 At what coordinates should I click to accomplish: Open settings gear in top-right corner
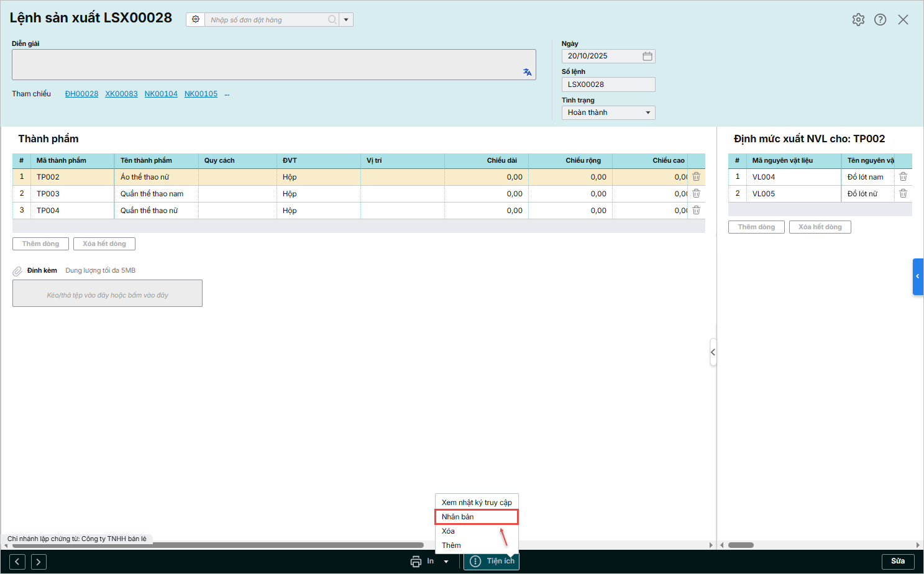click(x=858, y=20)
